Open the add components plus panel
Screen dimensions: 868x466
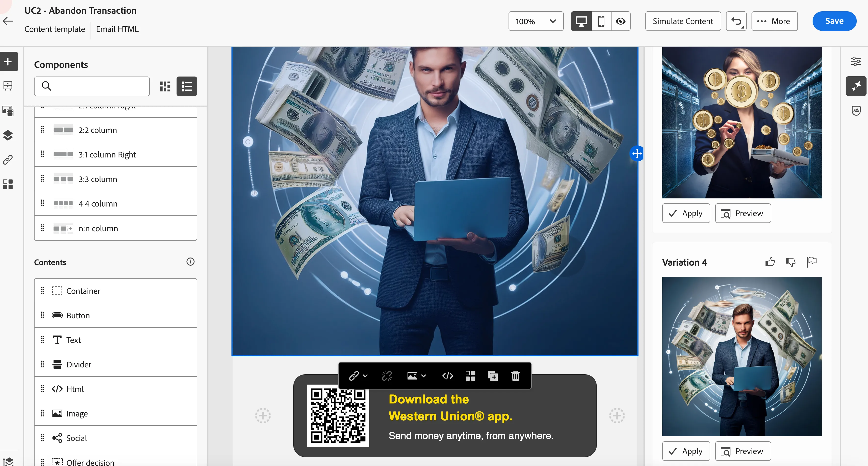pos(8,62)
